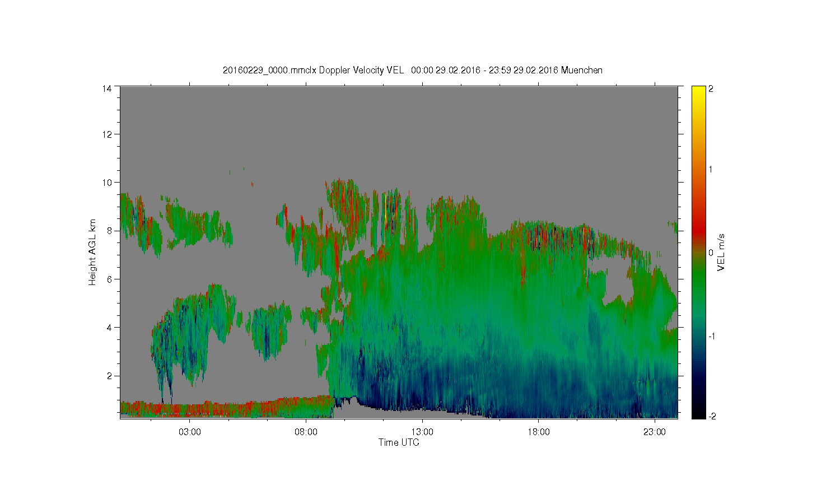840x504 pixels.
Task: Click the 'Time UTC' axis label
Action: (x=399, y=442)
